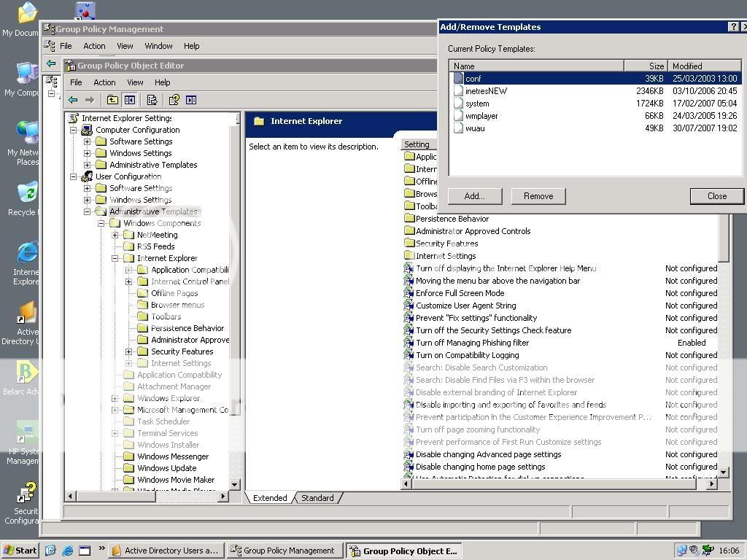This screenshot has width=747, height=560.
Task: Expand the NetMeeting tree node
Action: pyautogui.click(x=115, y=235)
